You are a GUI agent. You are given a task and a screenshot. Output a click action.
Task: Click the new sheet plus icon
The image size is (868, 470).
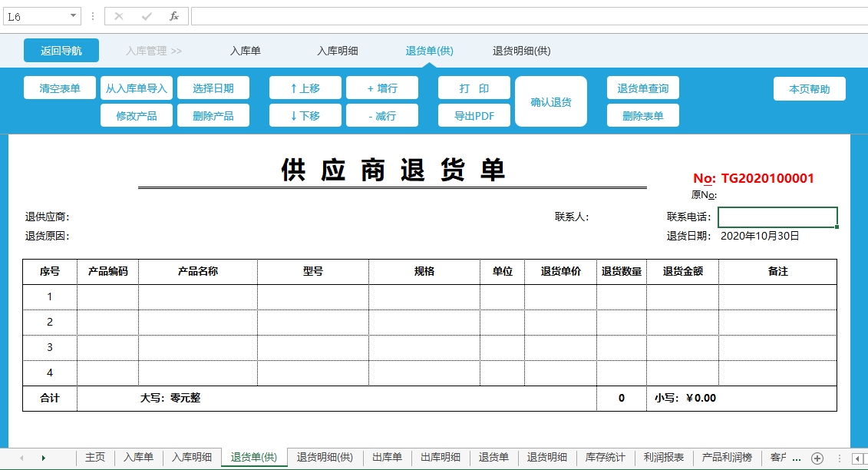tap(817, 458)
